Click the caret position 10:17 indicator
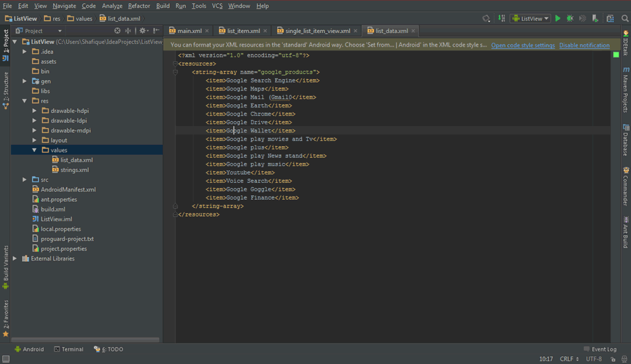The width and height of the screenshot is (631, 364). click(546, 359)
